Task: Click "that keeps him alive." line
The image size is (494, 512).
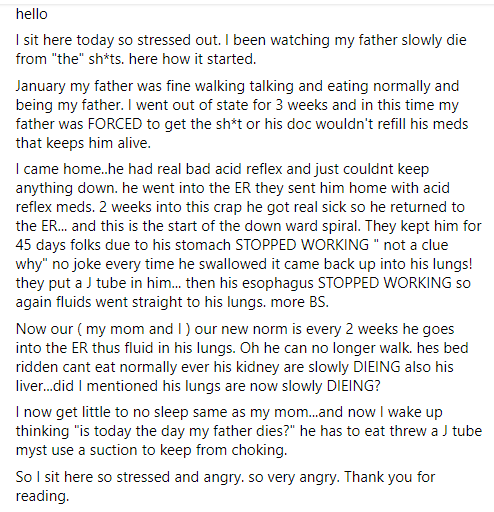Action: pyautogui.click(x=83, y=143)
